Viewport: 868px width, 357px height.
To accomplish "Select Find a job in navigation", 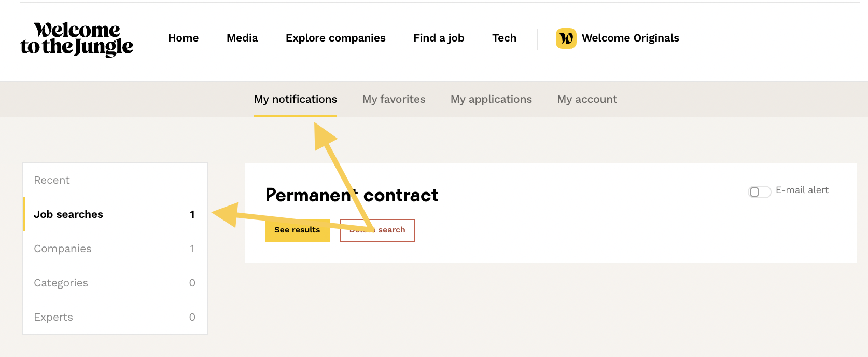I will 439,38.
